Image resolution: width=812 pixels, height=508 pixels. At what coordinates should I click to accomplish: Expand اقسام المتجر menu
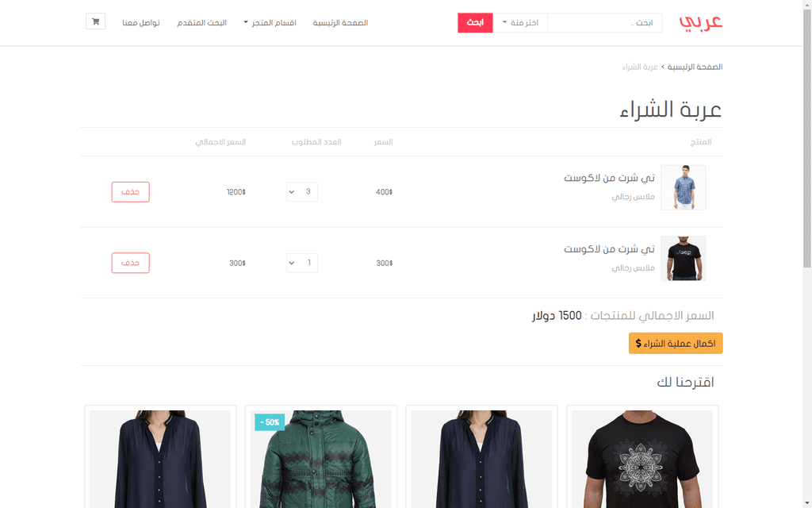[x=270, y=23]
